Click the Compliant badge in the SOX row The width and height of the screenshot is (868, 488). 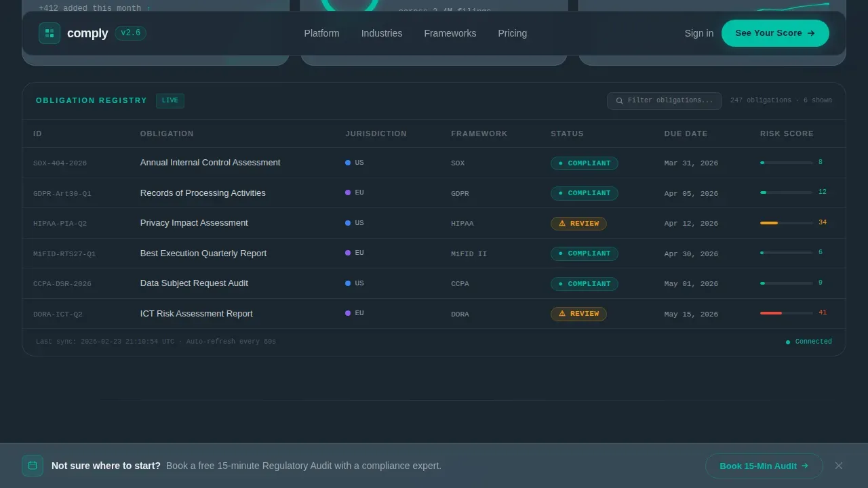pos(585,163)
